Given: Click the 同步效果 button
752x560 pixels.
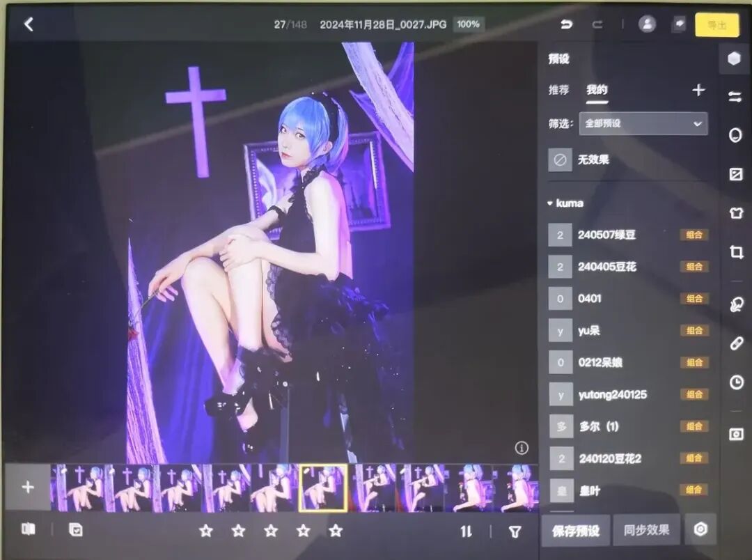Looking at the screenshot, I should pos(646,530).
